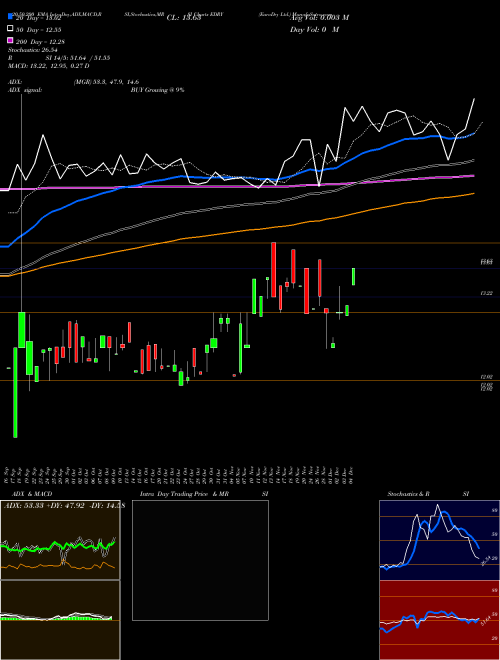The width and height of the screenshot is (500, 660).
Task: Click the empty Intra Day Trading Price panel
Action: coord(200,560)
